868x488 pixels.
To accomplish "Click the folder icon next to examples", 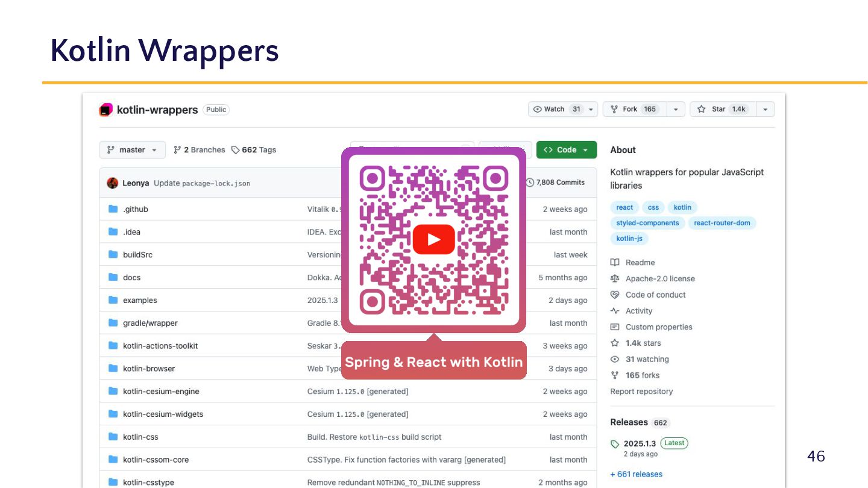I will pyautogui.click(x=113, y=300).
